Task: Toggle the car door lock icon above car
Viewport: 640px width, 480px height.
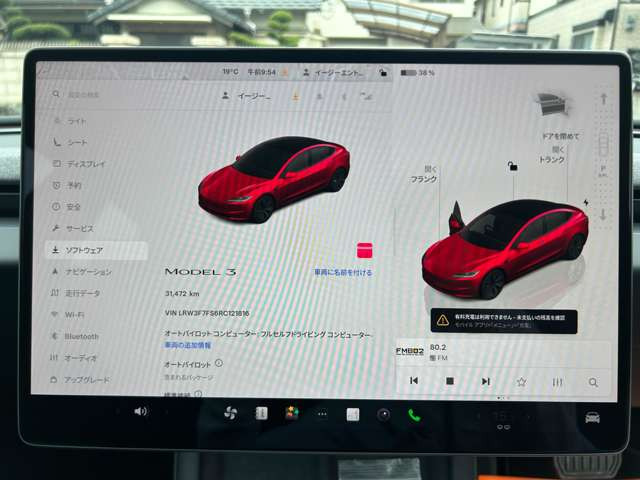Action: (x=513, y=166)
